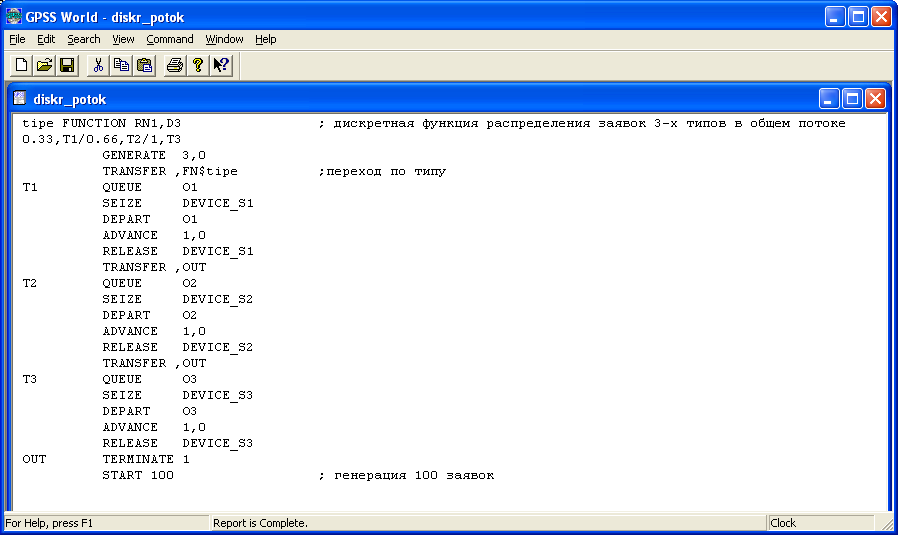Click 'QUEUE O2' in the code
The image size is (898, 535).
(x=149, y=284)
